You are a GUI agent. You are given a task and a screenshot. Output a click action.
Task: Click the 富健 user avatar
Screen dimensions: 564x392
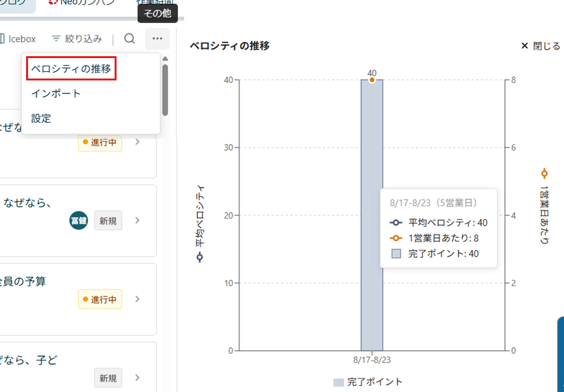pos(79,220)
